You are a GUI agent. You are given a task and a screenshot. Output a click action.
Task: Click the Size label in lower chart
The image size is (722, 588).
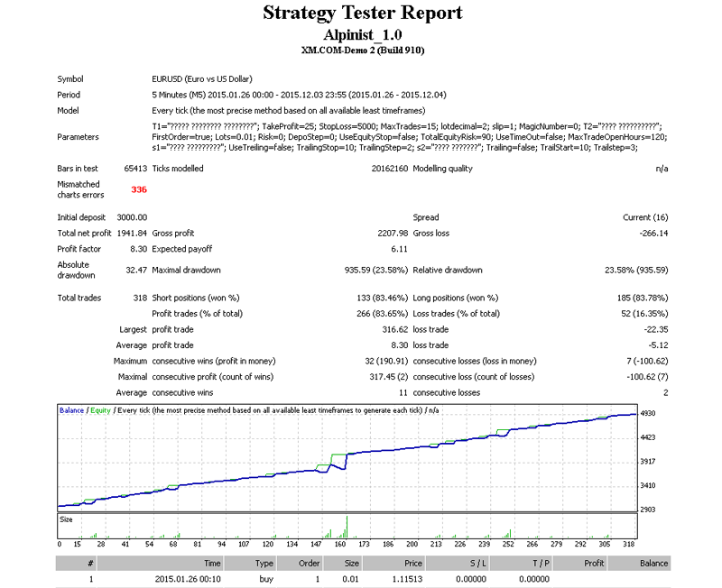67,519
